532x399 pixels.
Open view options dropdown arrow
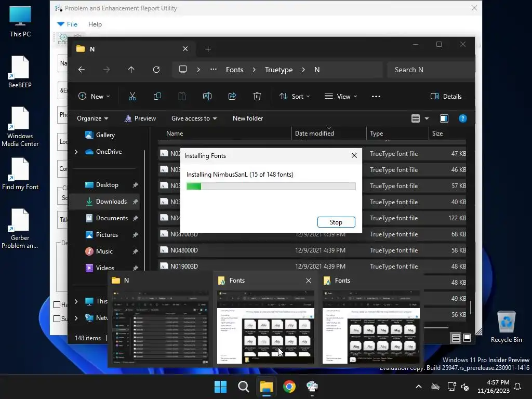[x=427, y=118]
